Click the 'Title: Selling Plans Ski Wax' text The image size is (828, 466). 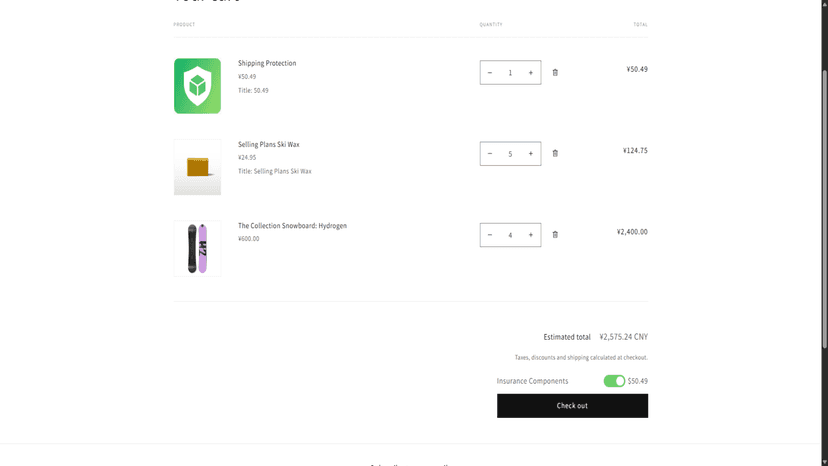[x=275, y=171]
